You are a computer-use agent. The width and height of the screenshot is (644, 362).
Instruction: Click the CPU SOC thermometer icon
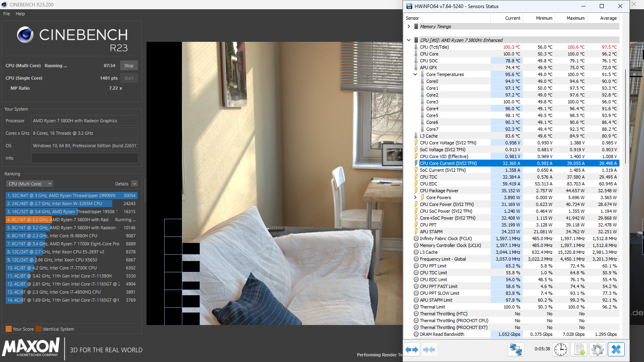[x=416, y=61]
